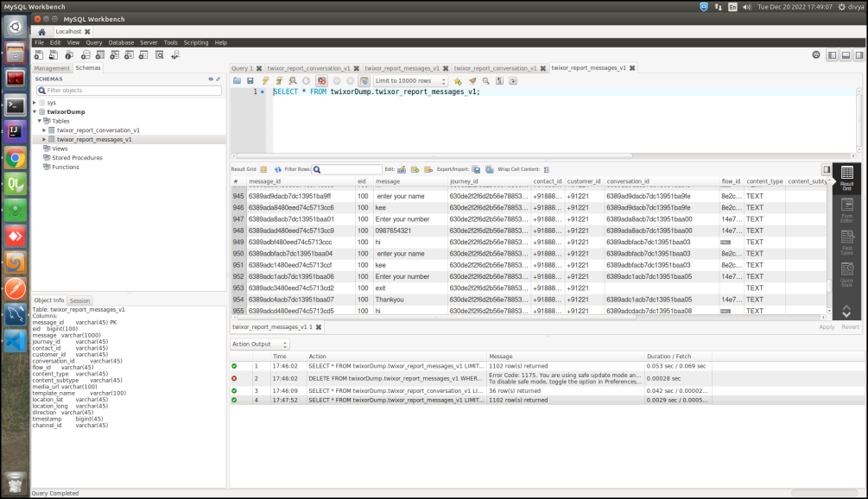This screenshot has width=868, height=499.
Task: Select the cell with message 'Thankyou'
Action: [410, 300]
